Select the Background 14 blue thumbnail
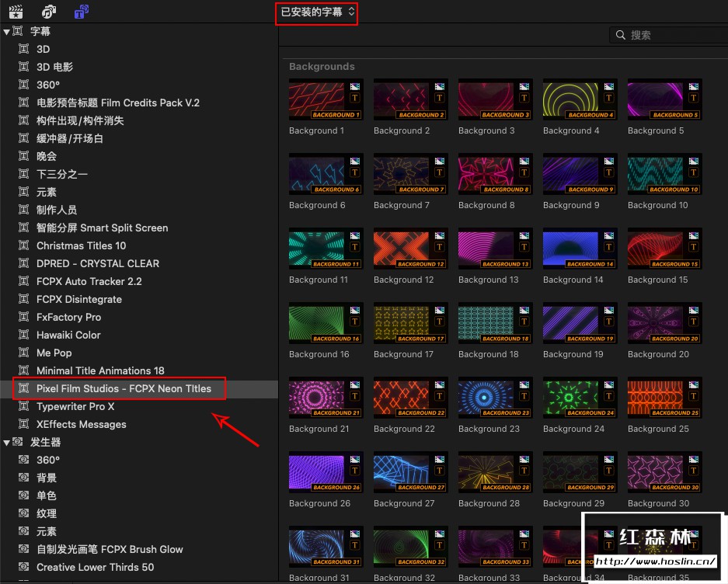The width and height of the screenshot is (728, 584). (x=580, y=249)
